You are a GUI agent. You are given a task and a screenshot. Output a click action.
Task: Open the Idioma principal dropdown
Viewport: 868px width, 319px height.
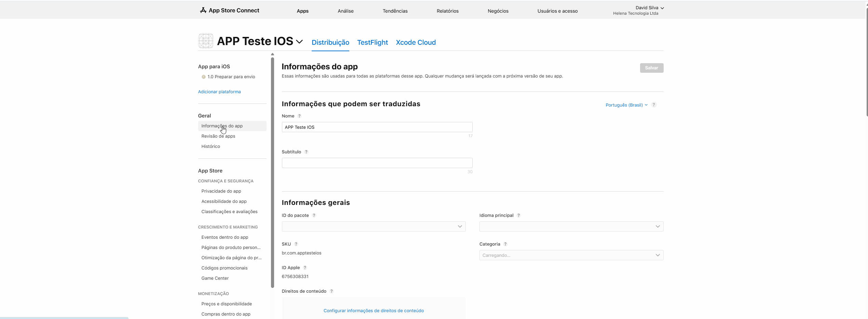pyautogui.click(x=571, y=226)
